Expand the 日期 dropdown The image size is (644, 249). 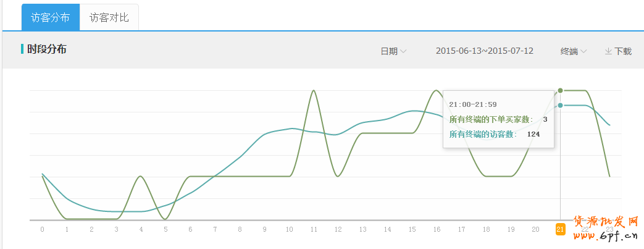pos(393,51)
